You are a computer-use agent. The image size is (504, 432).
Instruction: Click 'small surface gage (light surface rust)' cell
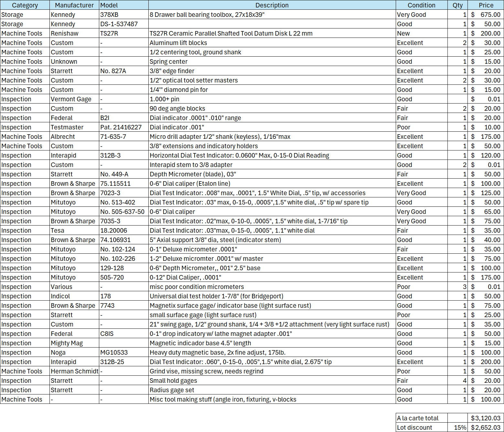[272, 315]
